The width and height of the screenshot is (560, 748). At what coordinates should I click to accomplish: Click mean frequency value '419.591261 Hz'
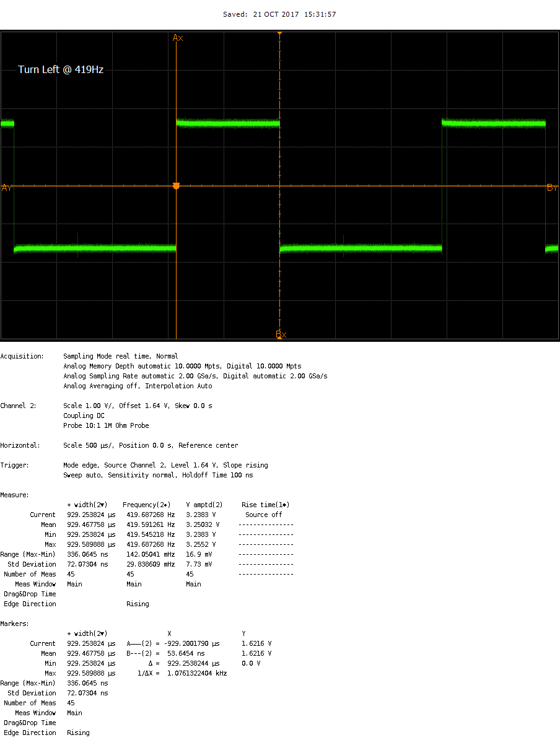coord(151,524)
